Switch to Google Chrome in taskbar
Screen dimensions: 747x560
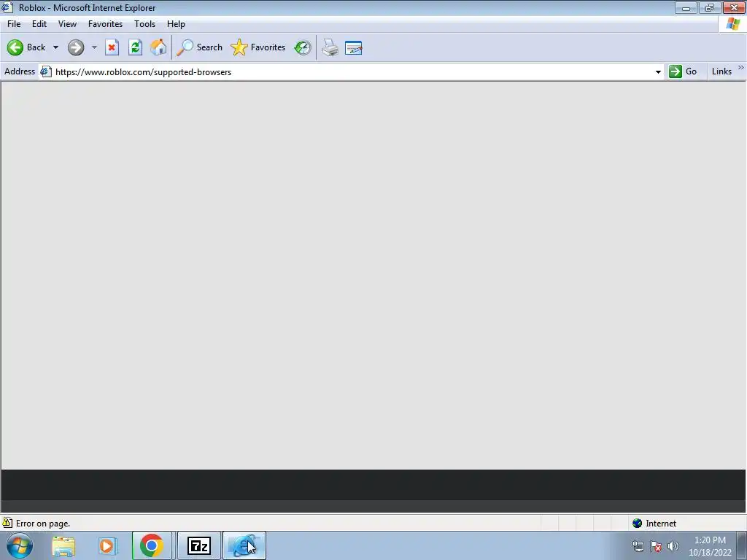(152, 545)
